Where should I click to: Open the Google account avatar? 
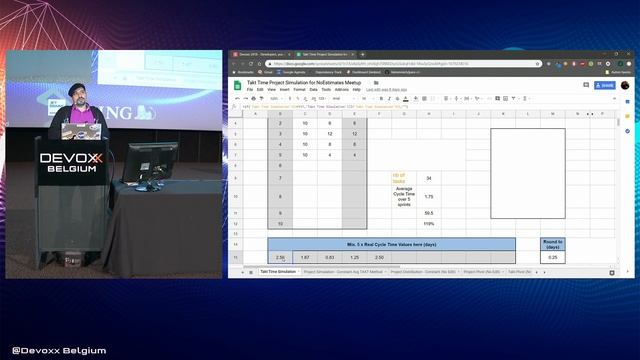(624, 85)
